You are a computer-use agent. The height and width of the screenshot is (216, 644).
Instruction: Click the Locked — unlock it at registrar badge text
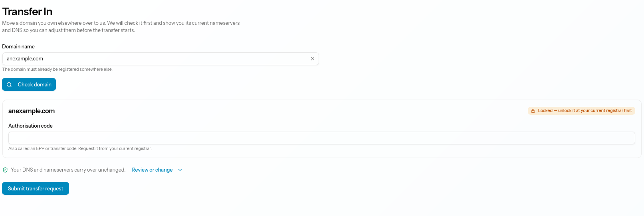(585, 111)
